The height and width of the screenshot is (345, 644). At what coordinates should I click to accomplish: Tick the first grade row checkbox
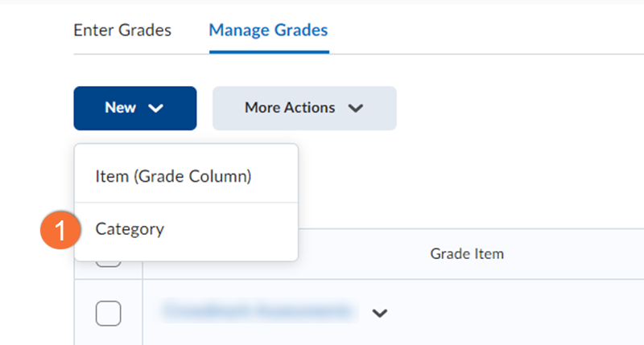coord(108,312)
